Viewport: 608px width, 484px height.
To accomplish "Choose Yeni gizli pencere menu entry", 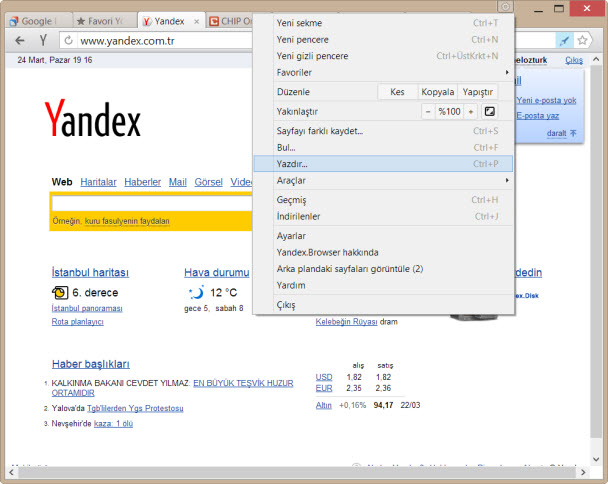I will 310,56.
